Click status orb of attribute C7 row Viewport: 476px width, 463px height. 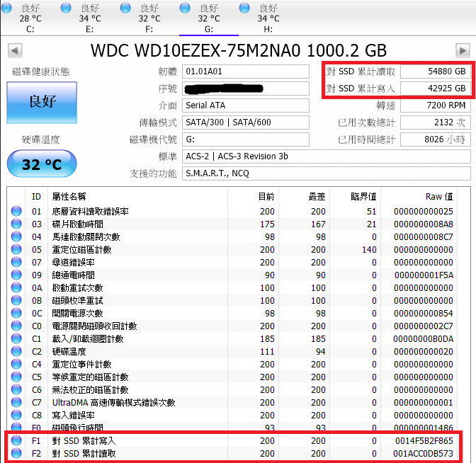pyautogui.click(x=16, y=402)
